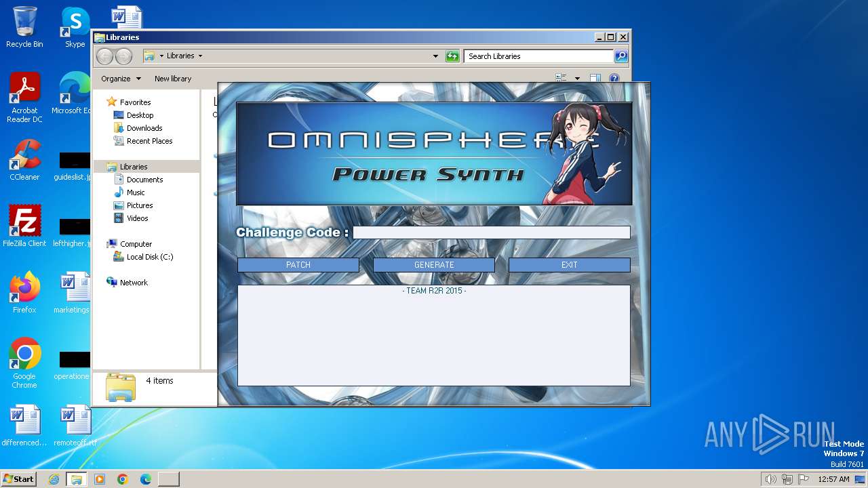Open the volume control in system tray
The image size is (868, 488).
[x=770, y=479]
